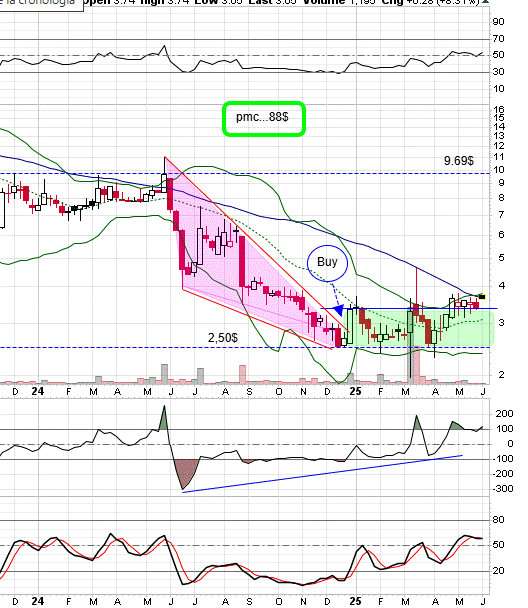
Task: Click the blue rising trendline in CCI panel
Action: point(322,474)
